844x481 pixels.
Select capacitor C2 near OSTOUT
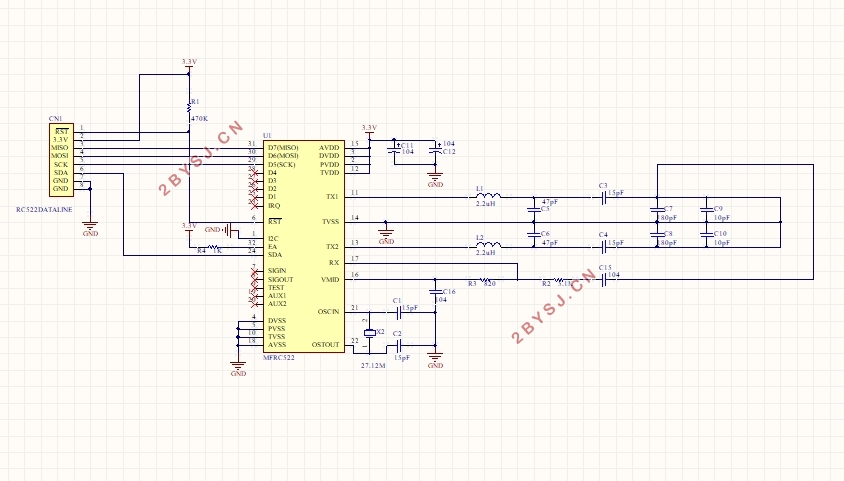(x=399, y=345)
